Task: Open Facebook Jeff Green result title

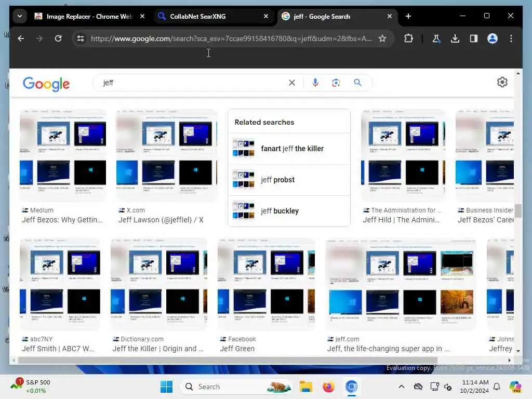Action: click(237, 349)
